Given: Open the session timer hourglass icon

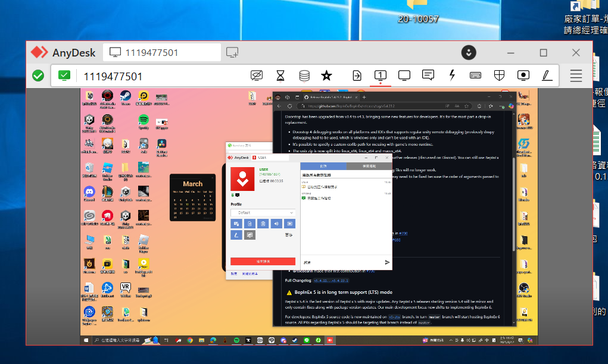Looking at the screenshot, I should (x=280, y=76).
